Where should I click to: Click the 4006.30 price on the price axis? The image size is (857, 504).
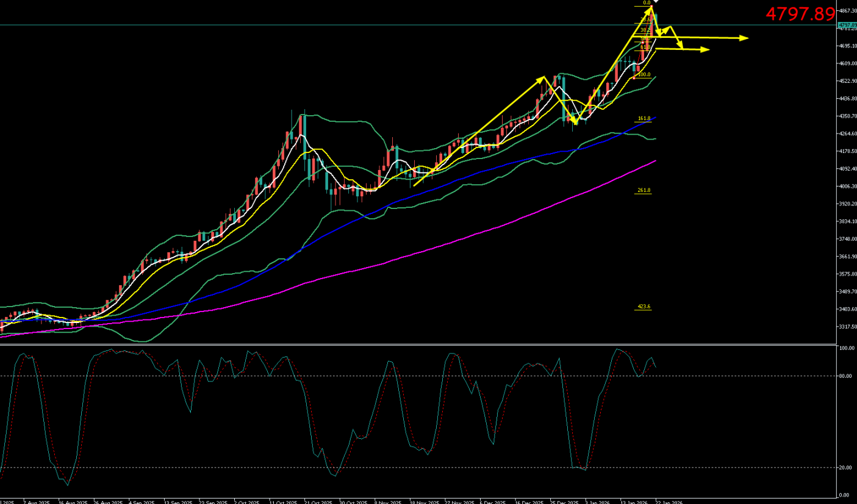(847, 186)
